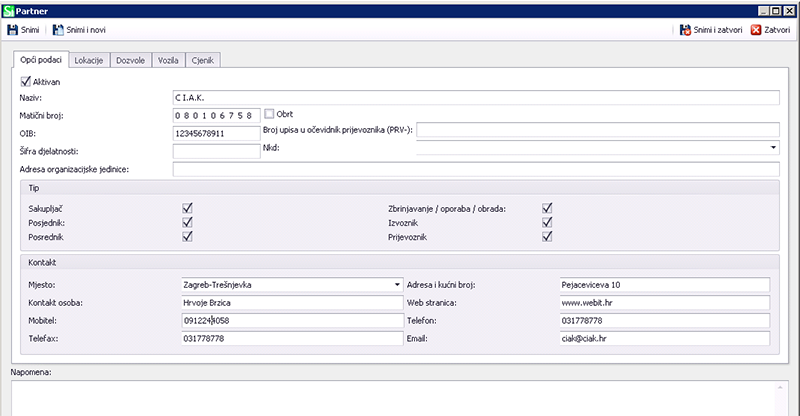This screenshot has width=800, height=416.
Task: Switch to the Opći podaci tab
Action: click(x=41, y=60)
